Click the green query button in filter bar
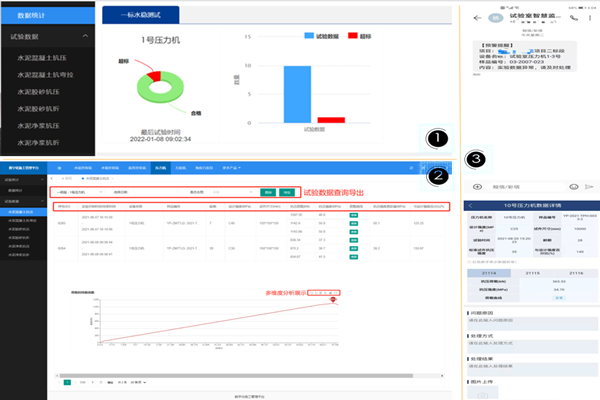Screen dimensions: 600x400 point(268,192)
